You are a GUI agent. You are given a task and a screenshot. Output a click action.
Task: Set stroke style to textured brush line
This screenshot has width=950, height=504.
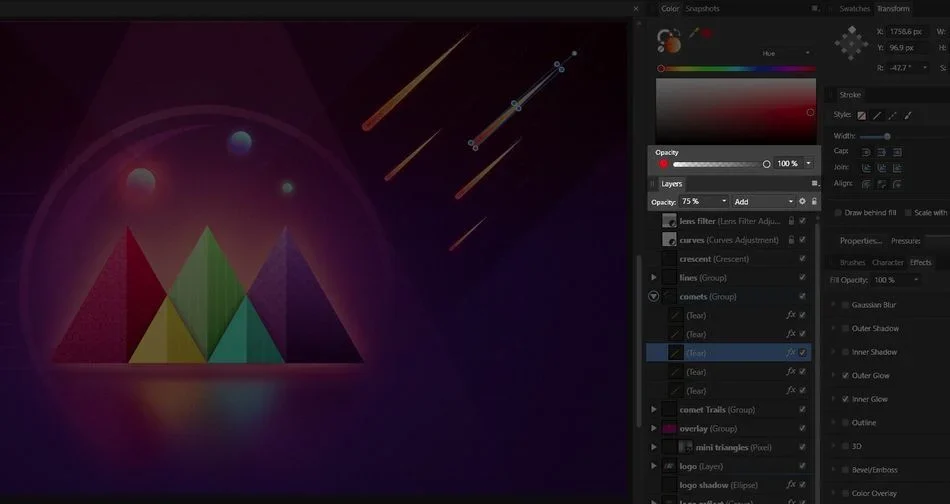pyautogui.click(x=908, y=115)
